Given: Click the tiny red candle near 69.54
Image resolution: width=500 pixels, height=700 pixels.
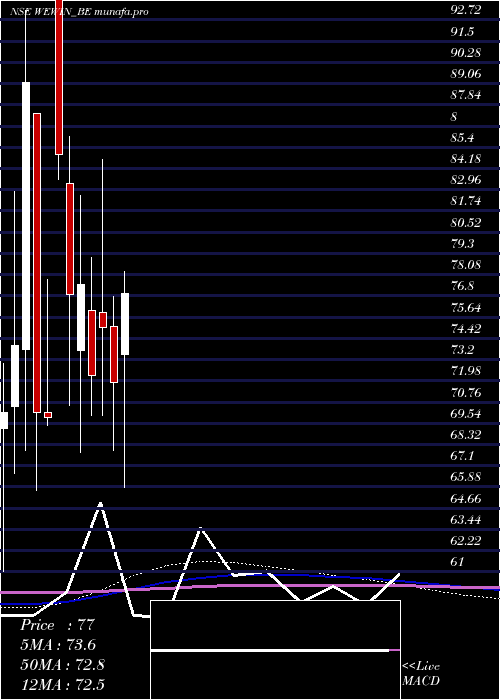Looking at the screenshot, I should 48,415.
